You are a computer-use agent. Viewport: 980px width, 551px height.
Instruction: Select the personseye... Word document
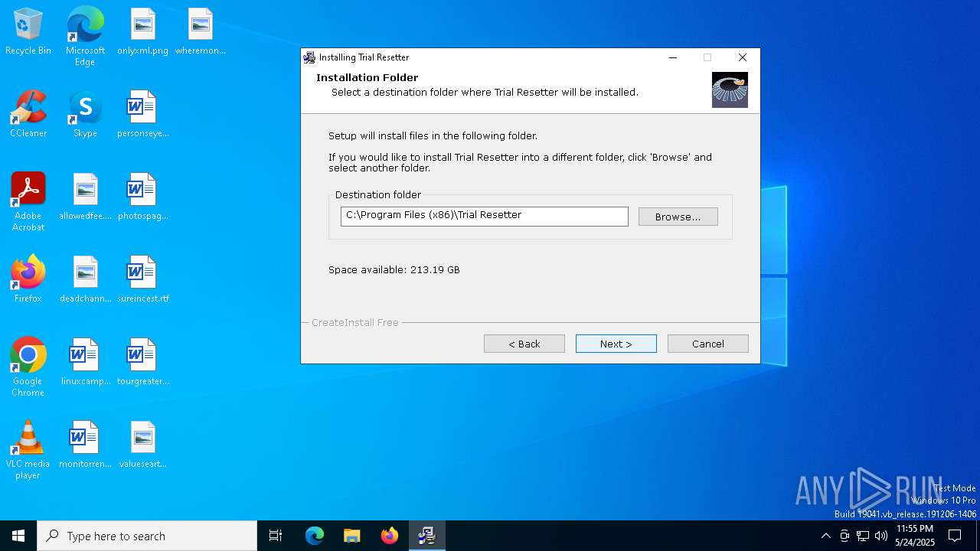coord(142,114)
